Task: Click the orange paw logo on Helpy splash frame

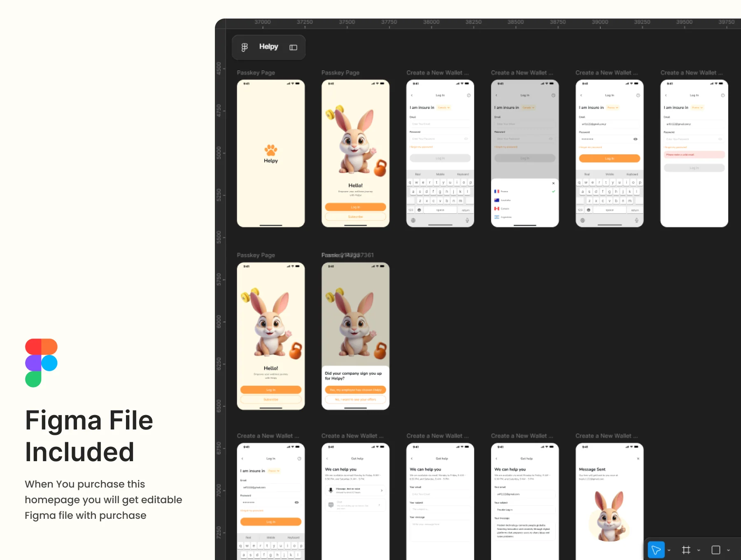Action: [x=271, y=150]
